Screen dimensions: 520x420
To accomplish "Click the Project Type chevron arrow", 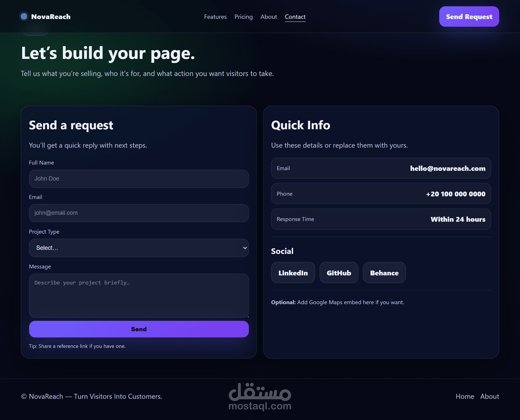I will (x=245, y=248).
